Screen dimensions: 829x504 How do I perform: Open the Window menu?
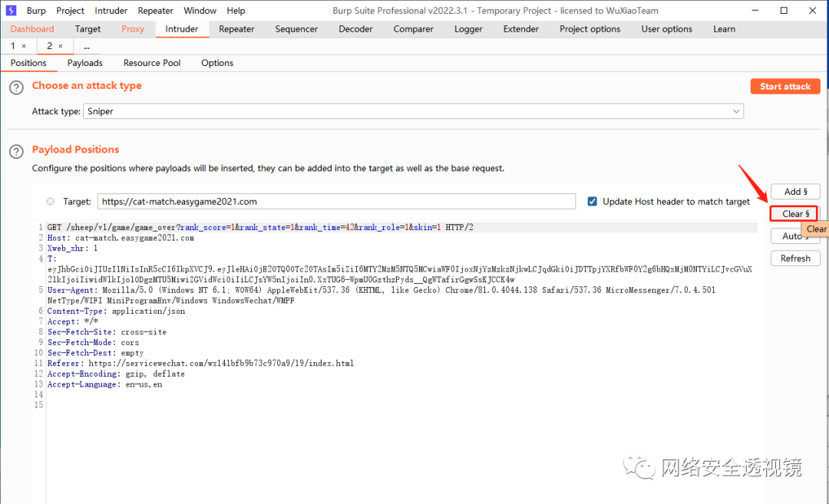(200, 11)
